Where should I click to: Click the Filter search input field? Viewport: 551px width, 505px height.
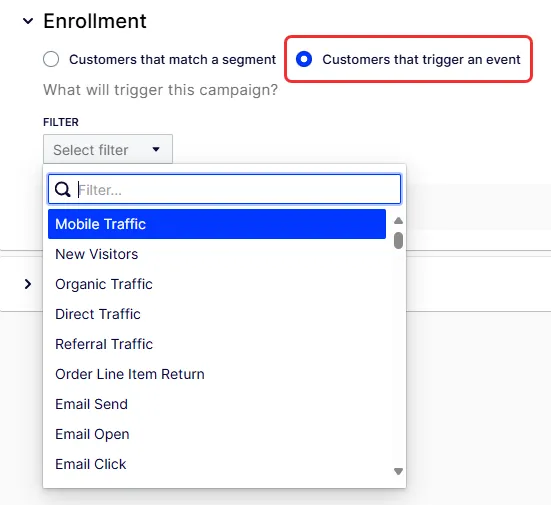coord(225,189)
